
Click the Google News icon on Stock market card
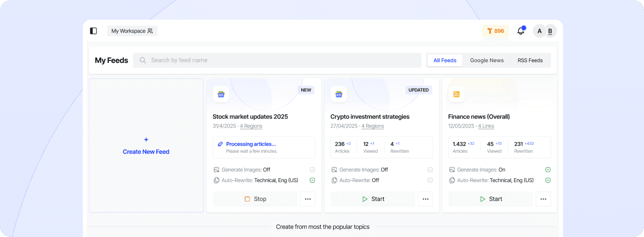(x=221, y=94)
